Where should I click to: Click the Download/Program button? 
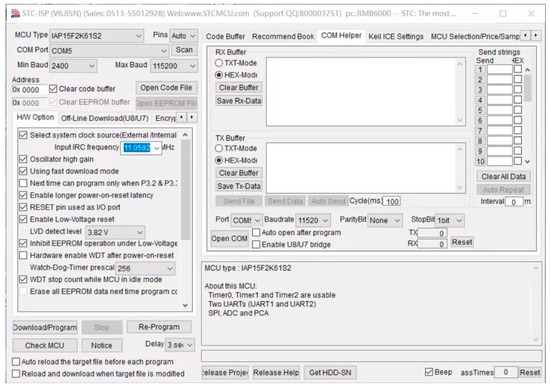(x=45, y=327)
